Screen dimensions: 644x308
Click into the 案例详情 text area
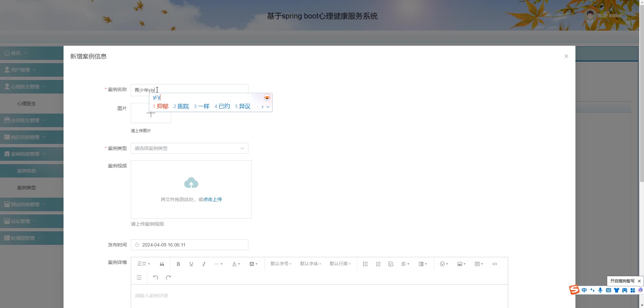(319, 296)
